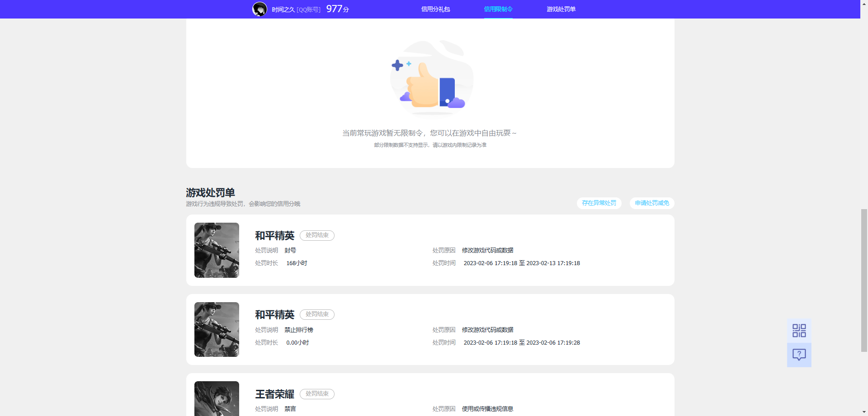Click the 申请处罚减免 button

coord(651,203)
